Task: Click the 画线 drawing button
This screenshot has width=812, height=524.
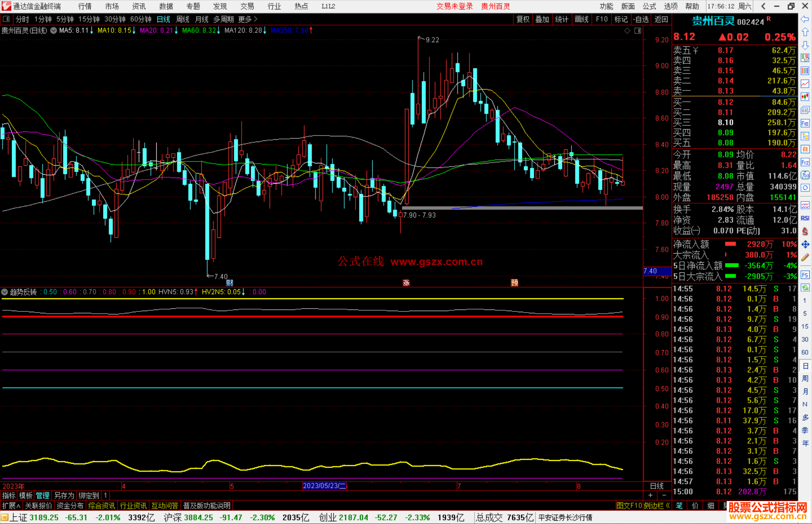Action: click(x=581, y=19)
